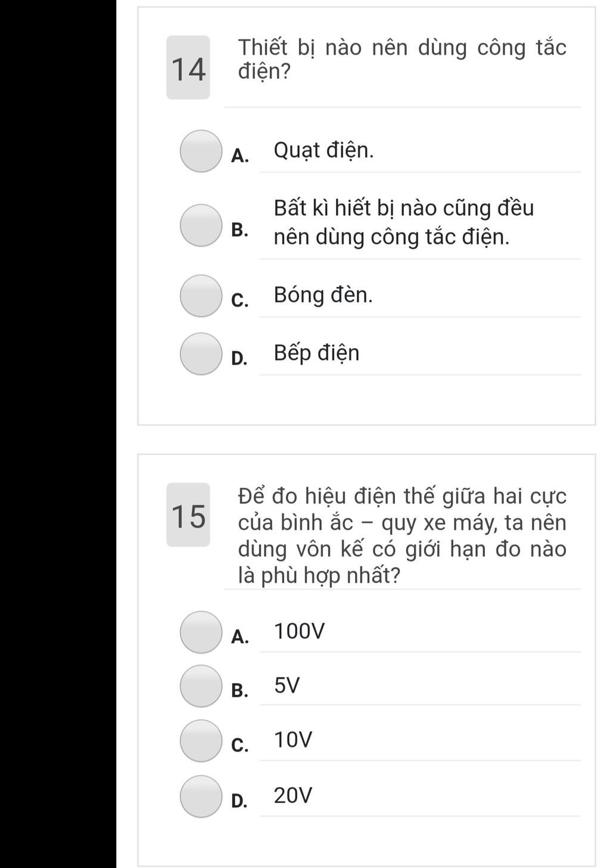Viewport: 610px width, 868px height.
Task: Select radio button next to Bóng đèn
Action: point(201,296)
